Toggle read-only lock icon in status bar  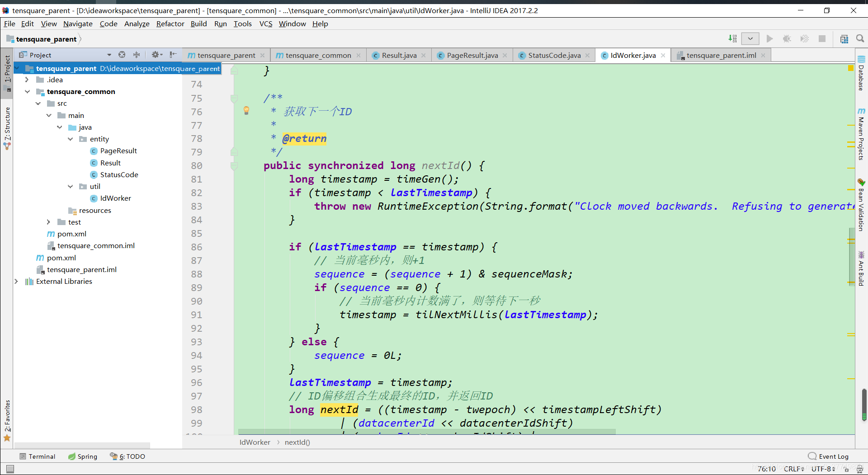pyautogui.click(x=847, y=469)
